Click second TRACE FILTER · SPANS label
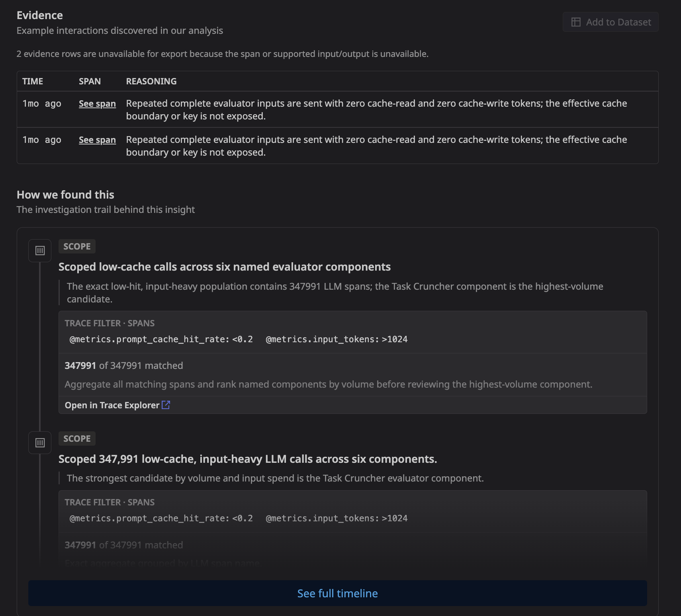 coord(110,502)
